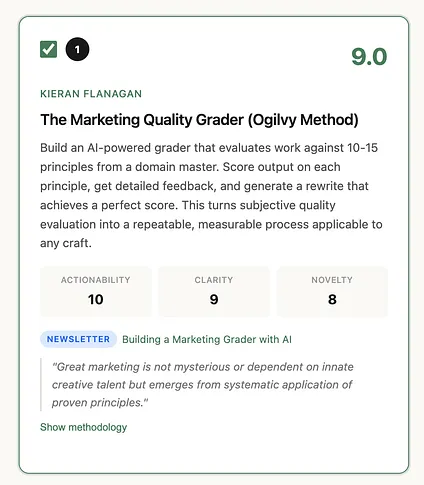Click the card description paragraph
The width and height of the screenshot is (424, 485).
pos(211,195)
